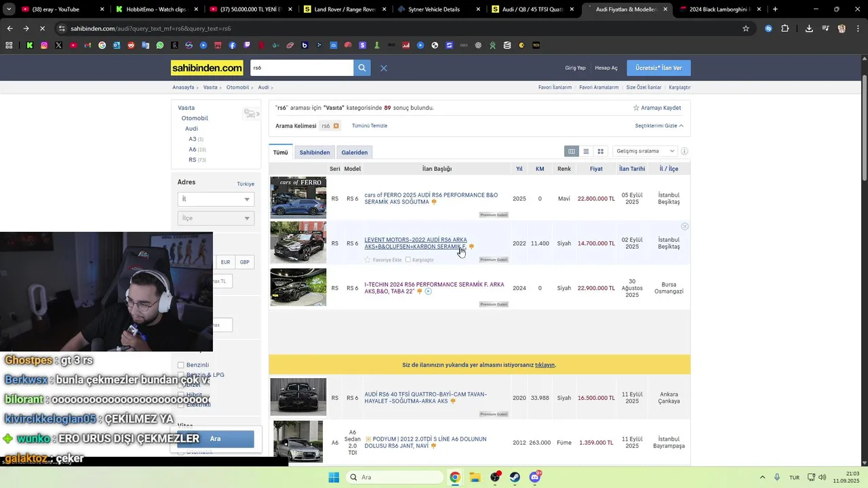Click the tıklayın link in yellow banner

click(x=545, y=365)
